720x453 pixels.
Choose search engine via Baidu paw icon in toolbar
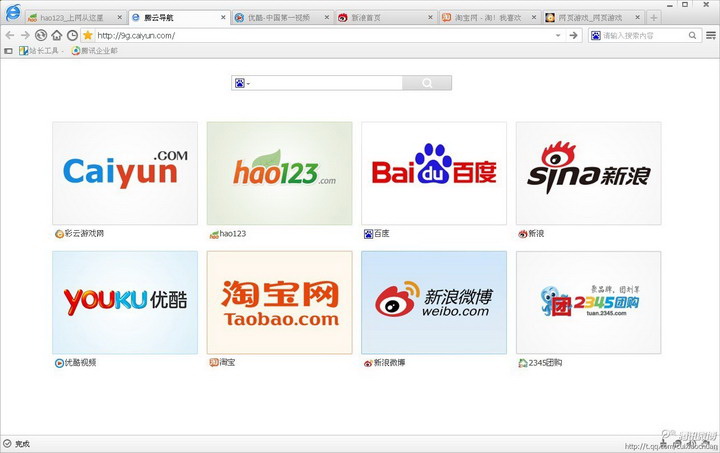pos(596,35)
